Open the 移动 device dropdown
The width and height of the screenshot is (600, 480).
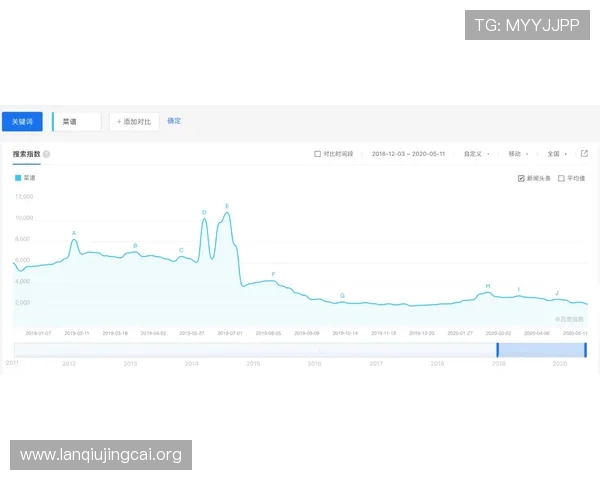518,154
